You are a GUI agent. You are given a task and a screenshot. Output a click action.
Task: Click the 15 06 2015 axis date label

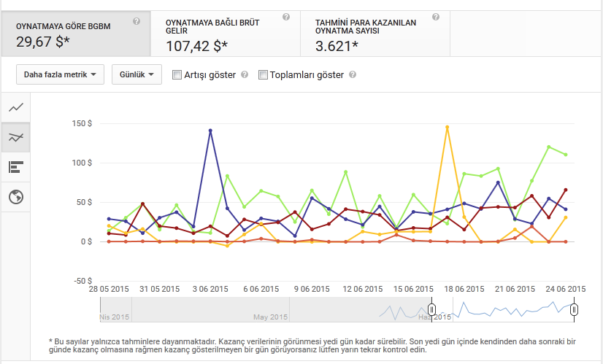click(413, 289)
